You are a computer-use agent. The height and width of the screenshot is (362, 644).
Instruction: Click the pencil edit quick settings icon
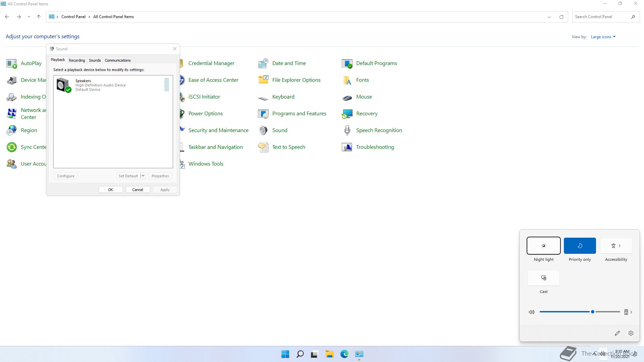coord(617,333)
